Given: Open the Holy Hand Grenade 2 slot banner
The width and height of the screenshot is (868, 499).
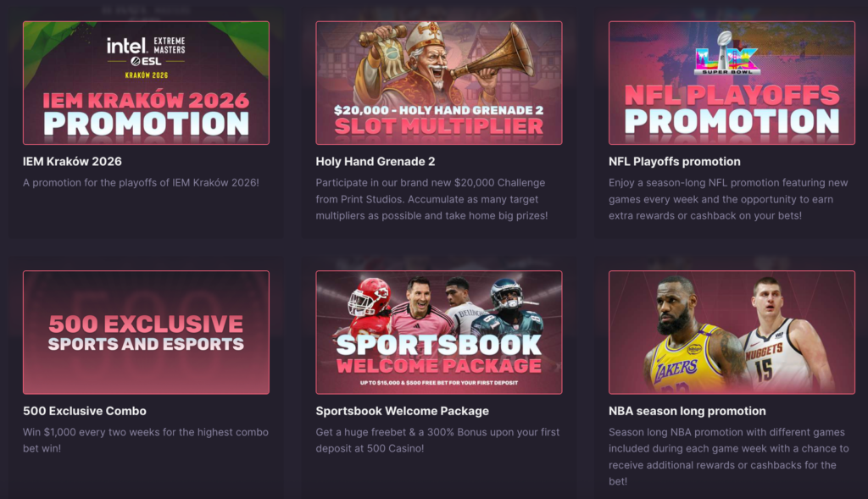Looking at the screenshot, I should click(439, 83).
